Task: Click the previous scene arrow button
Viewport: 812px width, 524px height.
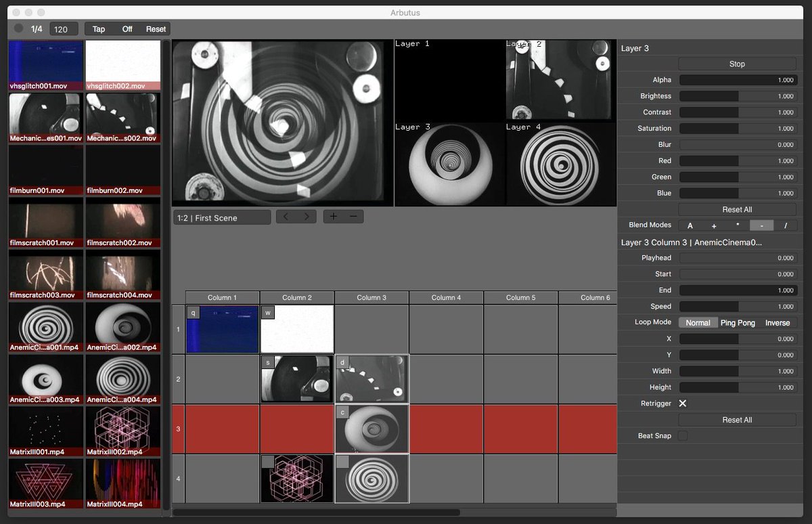Action: point(286,217)
